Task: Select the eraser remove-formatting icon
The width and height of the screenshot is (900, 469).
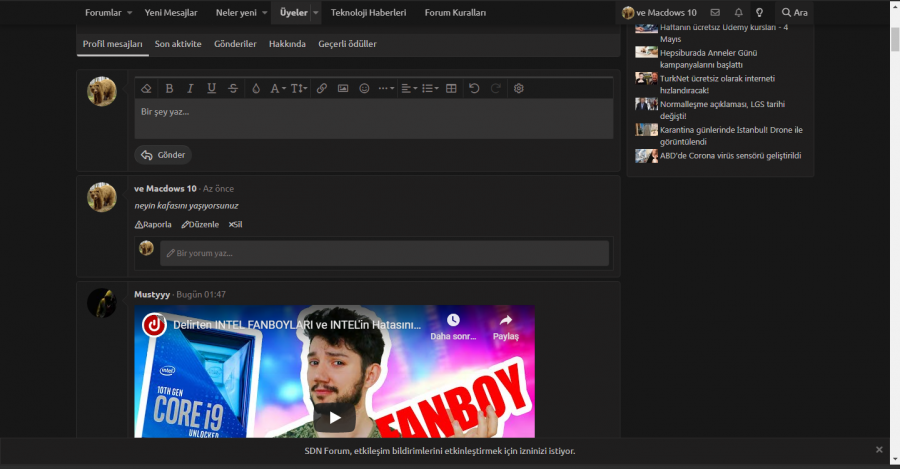Action: (146, 88)
